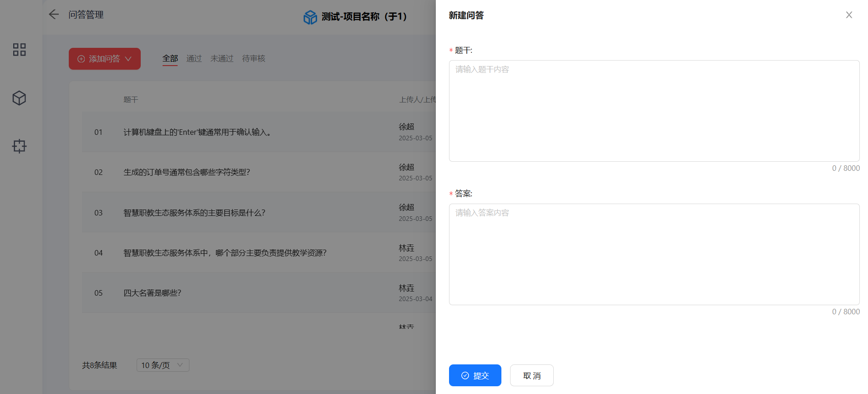Close the 新建问答 panel with X
This screenshot has width=868, height=394.
coord(849,15)
